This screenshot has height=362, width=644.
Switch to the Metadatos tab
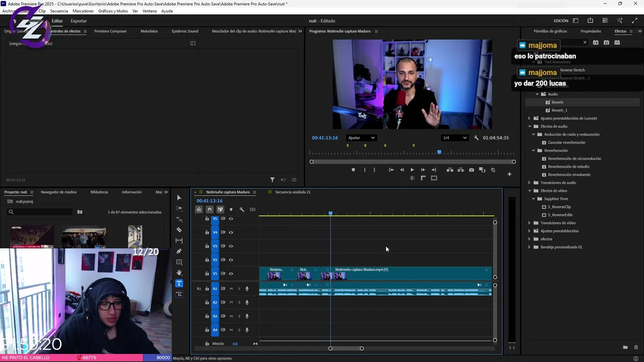pos(149,31)
